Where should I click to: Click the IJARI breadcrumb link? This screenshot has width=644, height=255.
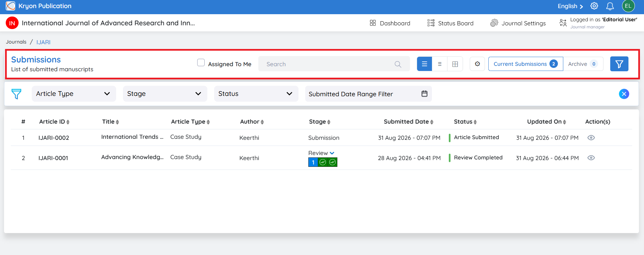[44, 42]
